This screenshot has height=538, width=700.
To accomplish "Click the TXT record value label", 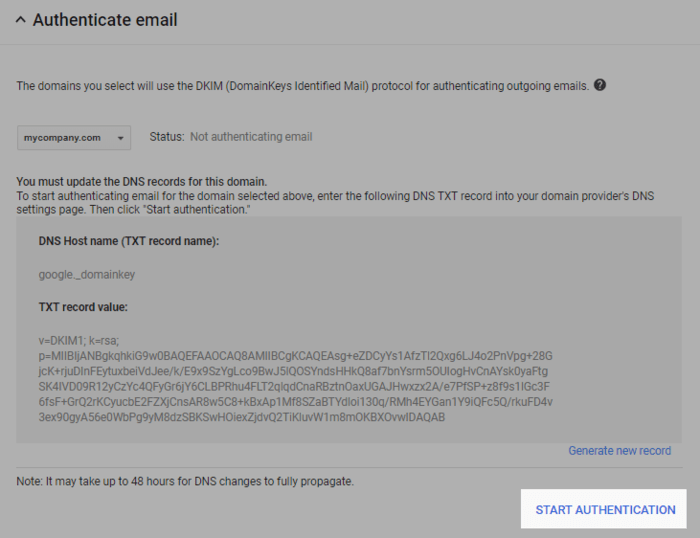I will 89,307.
